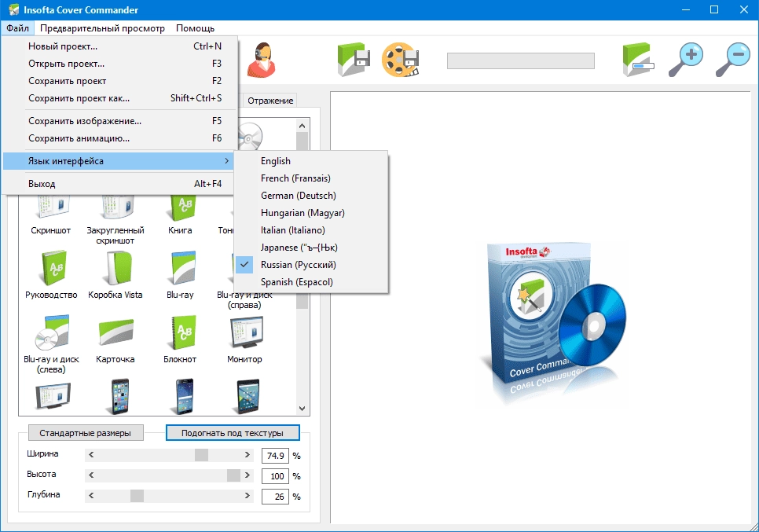Choose Новый проект... from the menu
The image size is (759, 532).
(119, 46)
